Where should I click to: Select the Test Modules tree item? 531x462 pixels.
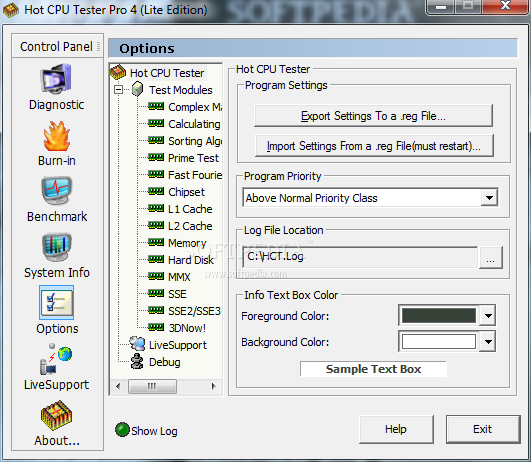click(x=181, y=90)
